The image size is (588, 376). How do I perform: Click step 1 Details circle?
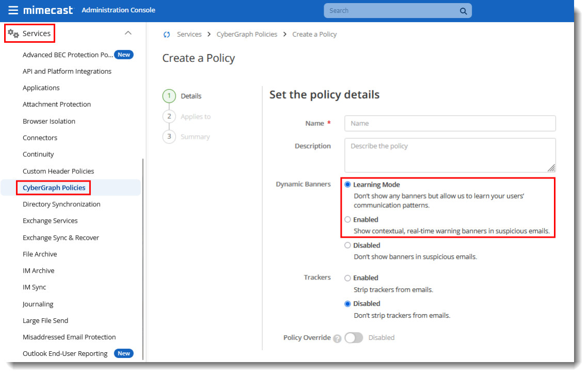(169, 96)
